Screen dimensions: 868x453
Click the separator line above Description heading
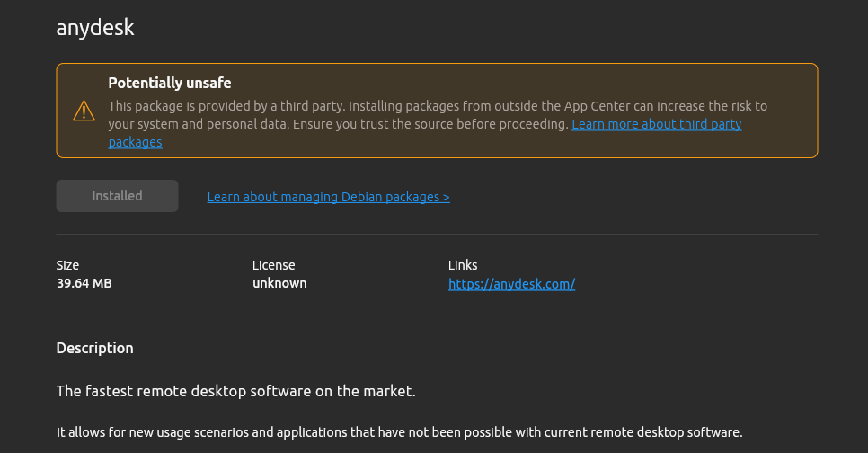click(437, 315)
